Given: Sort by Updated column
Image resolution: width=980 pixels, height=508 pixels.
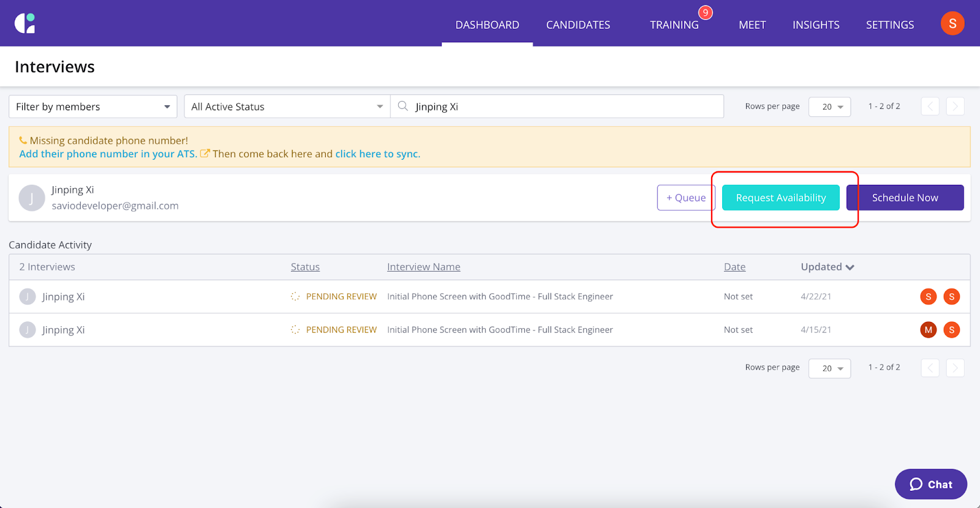Looking at the screenshot, I should pos(827,267).
